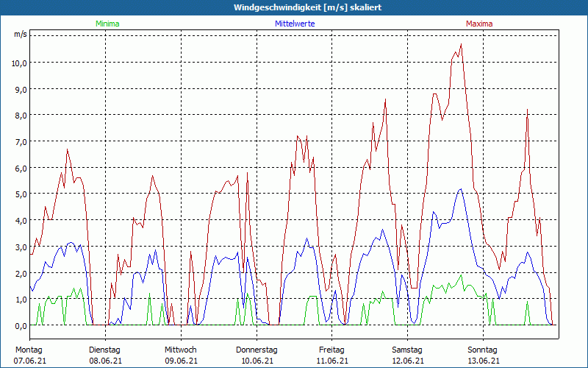Click the 4,0 y-axis value
Image resolution: width=588 pixels, height=368 pixels.
[21, 221]
